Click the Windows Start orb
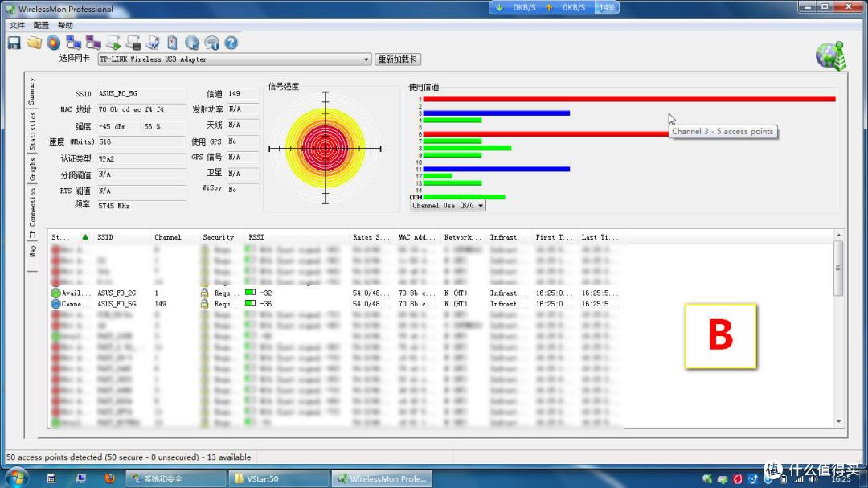Screen dimensions: 868x488 click(x=16, y=477)
